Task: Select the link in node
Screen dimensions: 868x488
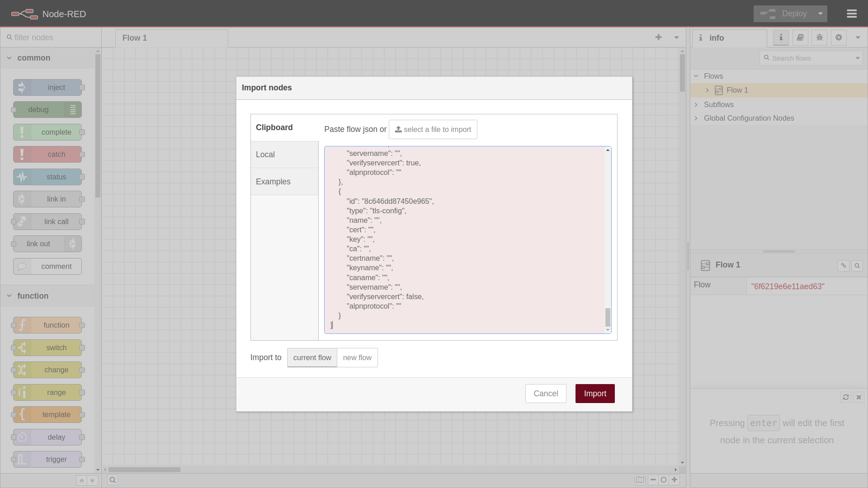Action: tap(47, 199)
